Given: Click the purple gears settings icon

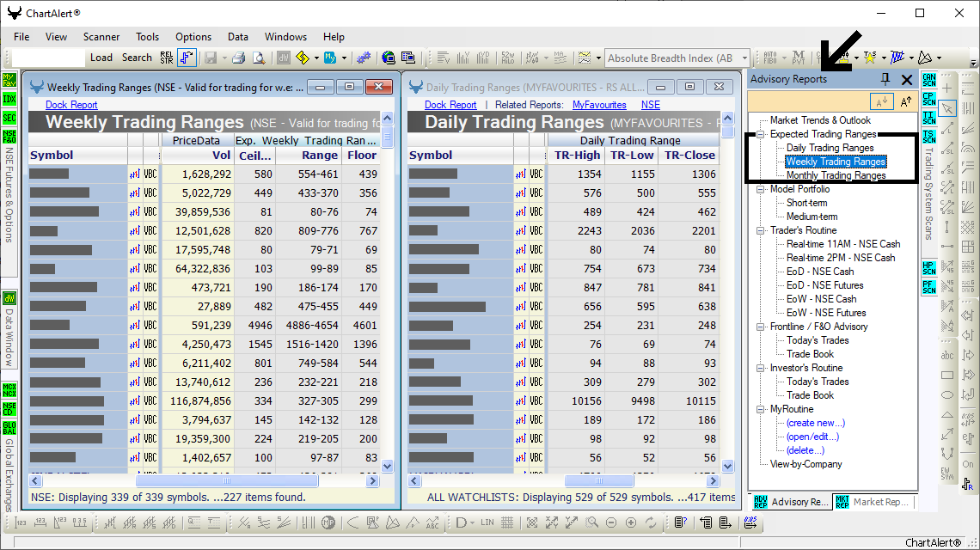Looking at the screenshot, I should [x=364, y=58].
